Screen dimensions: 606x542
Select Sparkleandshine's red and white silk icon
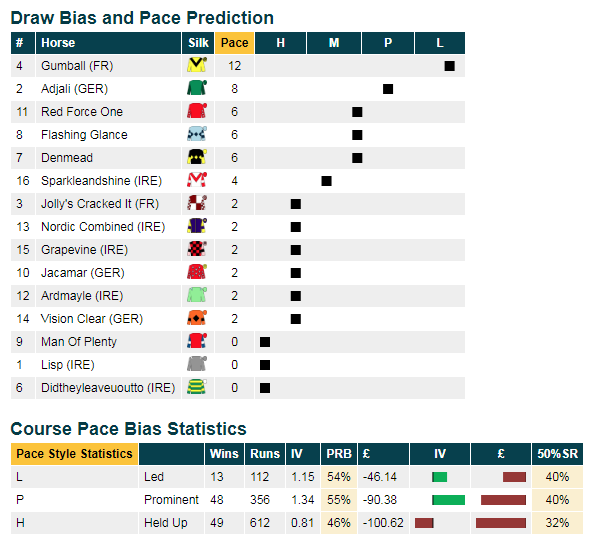[197, 180]
